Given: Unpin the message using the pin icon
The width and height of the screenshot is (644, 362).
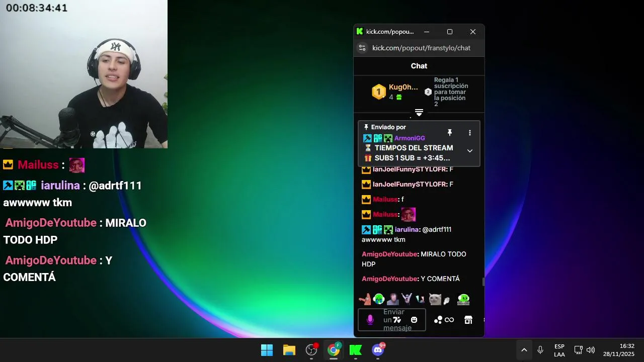Looking at the screenshot, I should click(450, 133).
